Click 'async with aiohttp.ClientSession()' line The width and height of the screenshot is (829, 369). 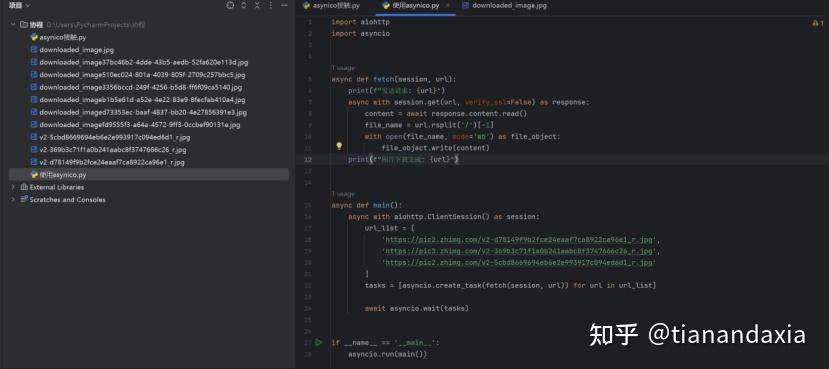tap(444, 217)
